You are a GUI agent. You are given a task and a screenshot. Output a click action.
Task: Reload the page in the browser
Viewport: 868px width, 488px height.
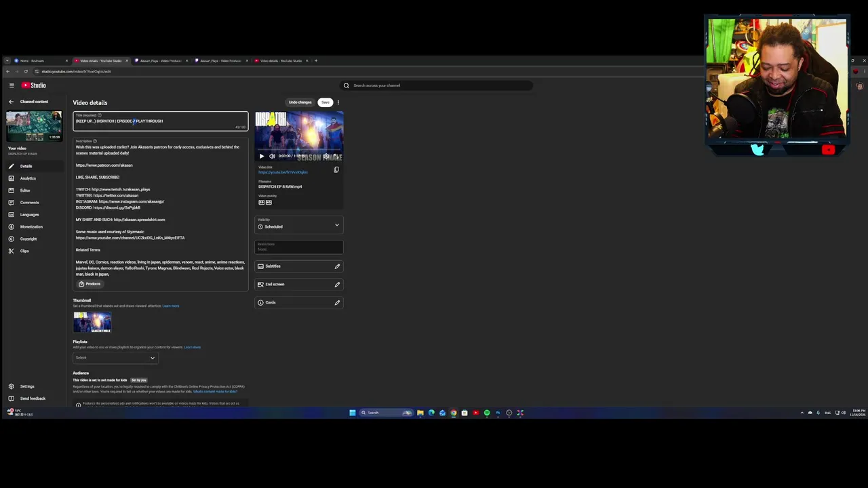pos(26,71)
